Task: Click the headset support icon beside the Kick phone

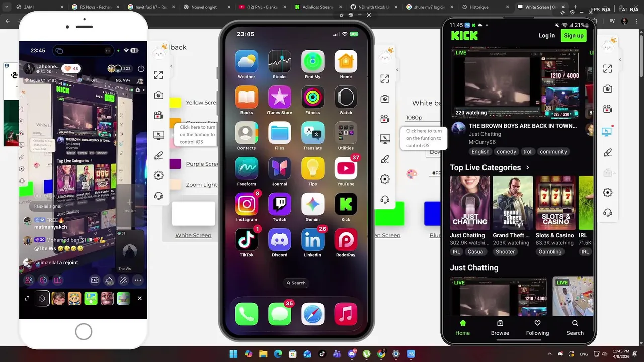Action: (608, 212)
